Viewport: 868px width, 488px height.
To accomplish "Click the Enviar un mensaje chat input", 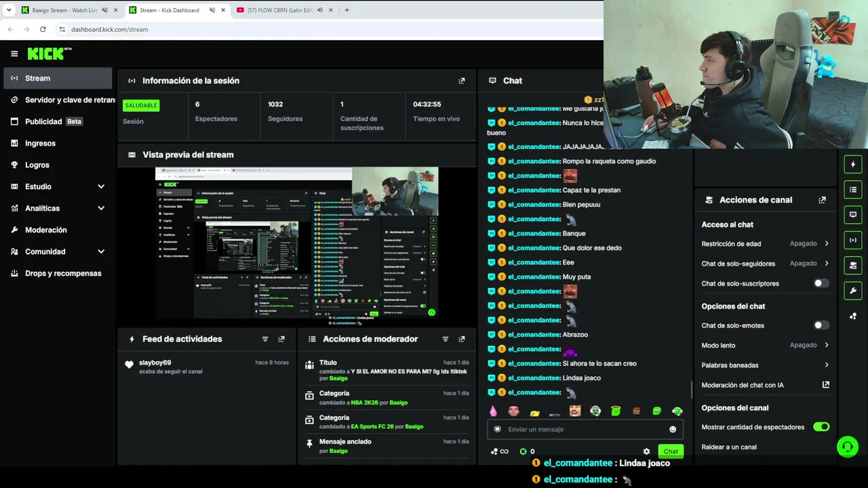I will point(585,429).
